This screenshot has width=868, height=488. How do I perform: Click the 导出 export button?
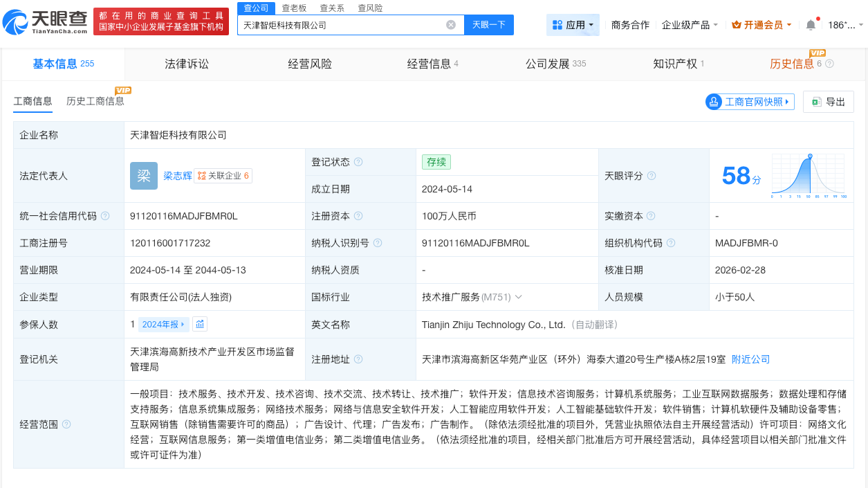pyautogui.click(x=829, y=102)
